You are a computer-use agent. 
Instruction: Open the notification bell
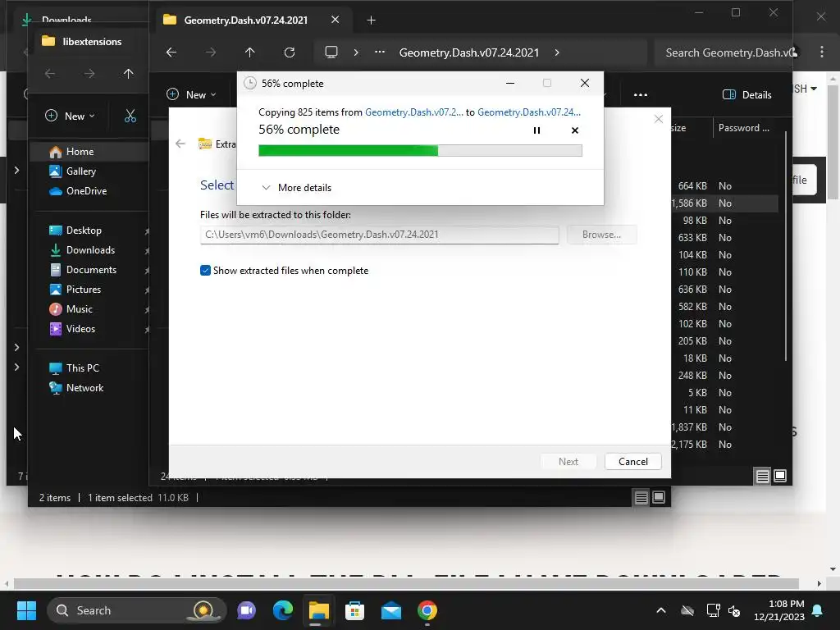click(818, 610)
